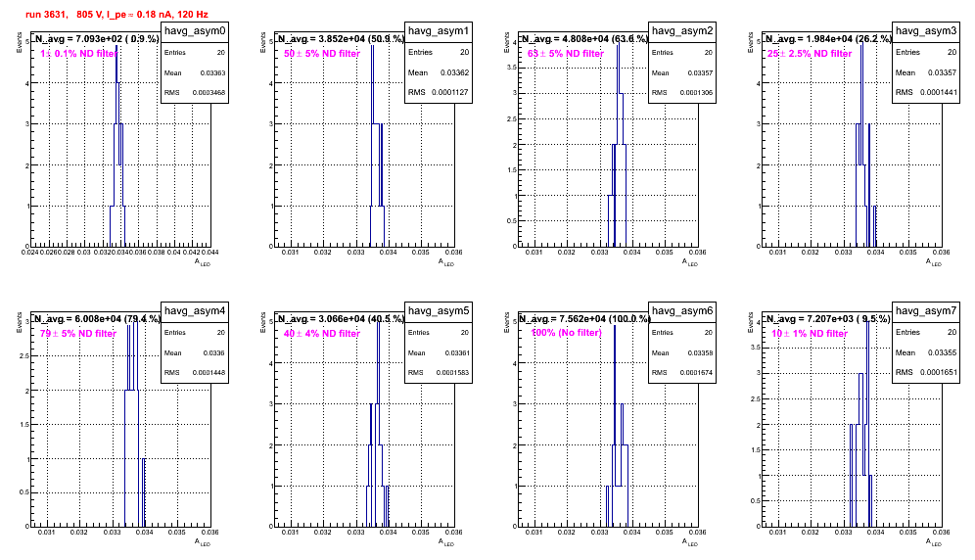Screen dimensions: 975x560
Task: Click the Mean value 0.03362
Action: tap(454, 72)
